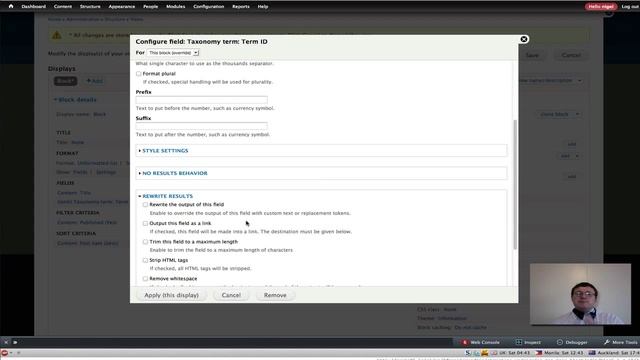Expand the No Results Behavior section
This screenshot has width=640, height=360.
click(x=174, y=173)
